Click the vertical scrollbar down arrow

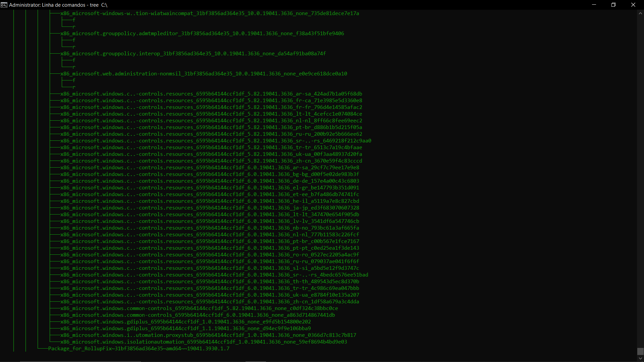tap(640, 358)
